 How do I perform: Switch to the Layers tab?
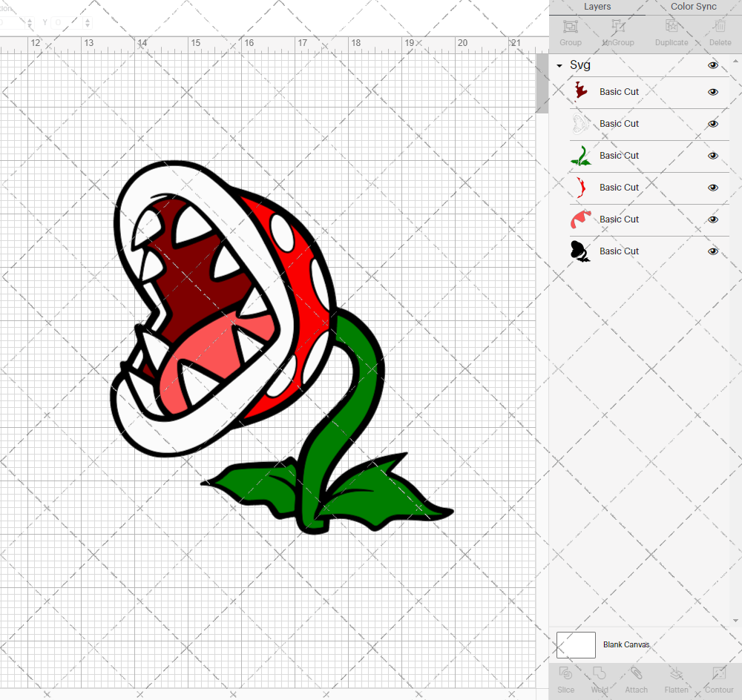pyautogui.click(x=597, y=7)
